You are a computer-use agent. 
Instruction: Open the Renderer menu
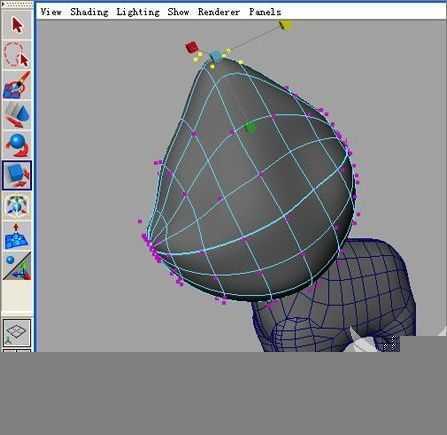pos(219,12)
